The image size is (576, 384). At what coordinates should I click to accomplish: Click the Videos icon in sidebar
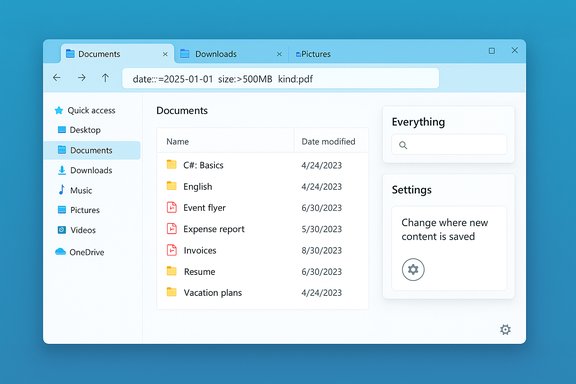pos(62,230)
